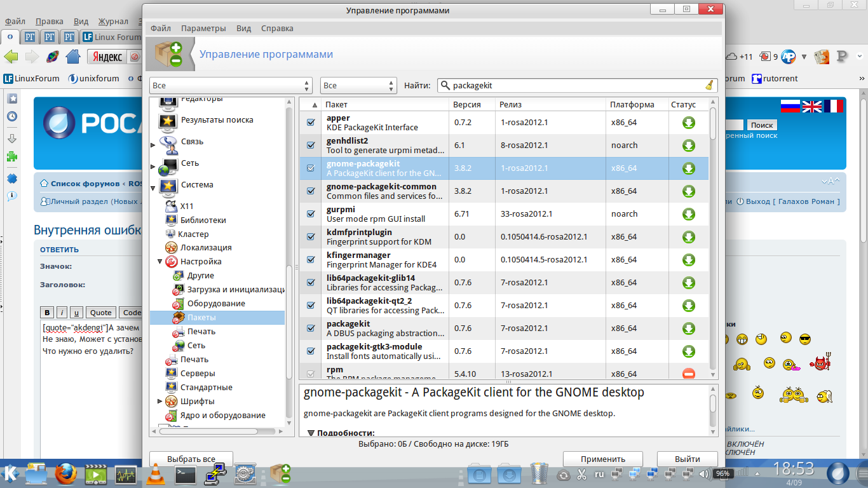Open the Параметры menu
The width and height of the screenshot is (868, 488).
pyautogui.click(x=203, y=29)
